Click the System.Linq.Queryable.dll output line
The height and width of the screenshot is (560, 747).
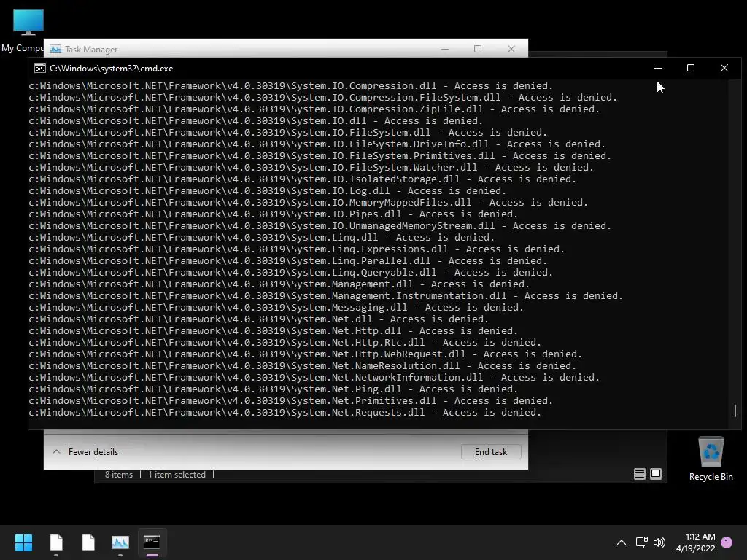click(290, 273)
